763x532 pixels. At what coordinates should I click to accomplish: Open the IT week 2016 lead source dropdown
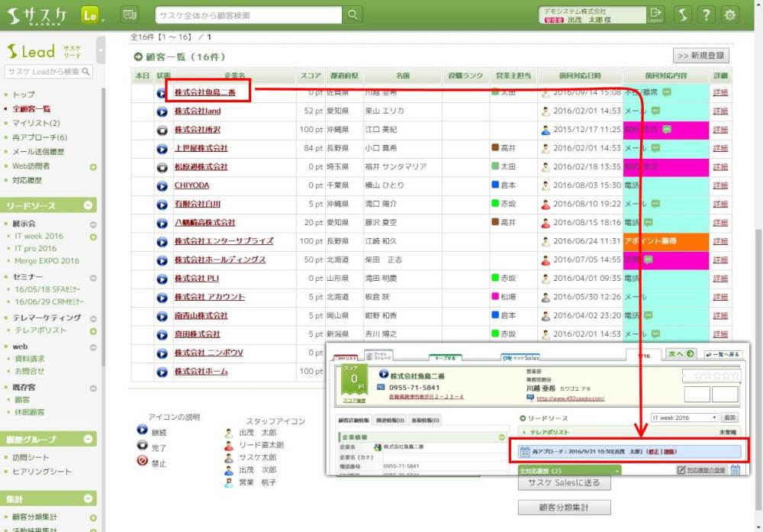(684, 418)
